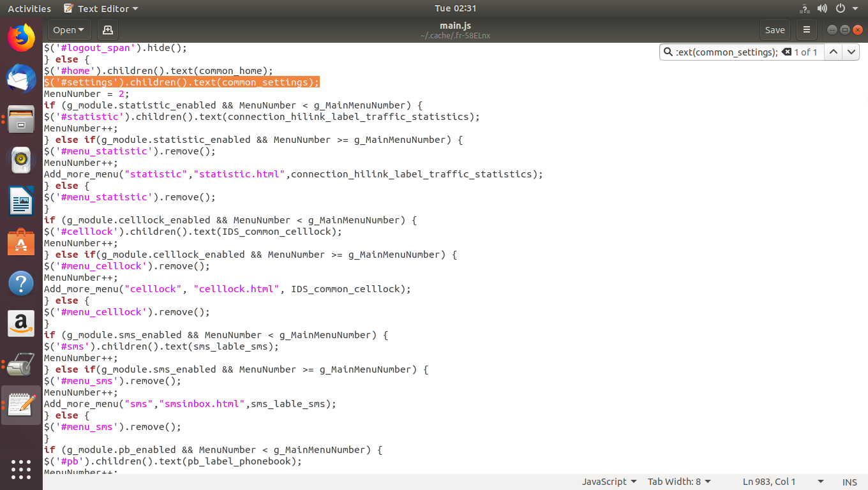This screenshot has height=490, width=868.
Task: Open the scanner utility dock icon
Action: pyautogui.click(x=21, y=364)
